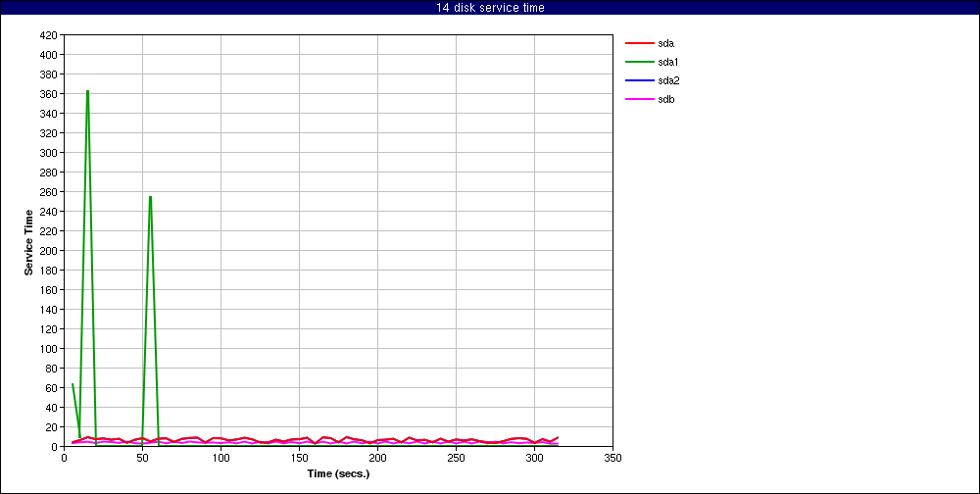Click the green sda1 legend line swatch
Image resolution: width=980 pixels, height=494 pixels.
click(x=639, y=63)
